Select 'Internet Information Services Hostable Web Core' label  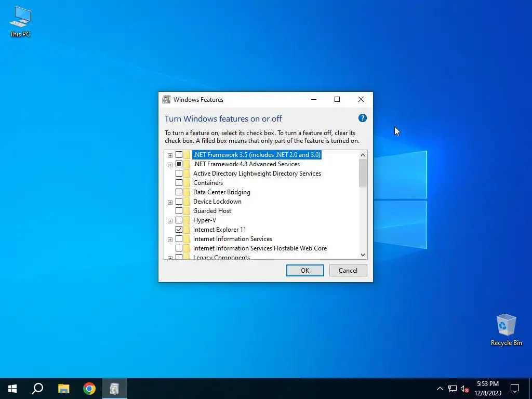point(260,248)
